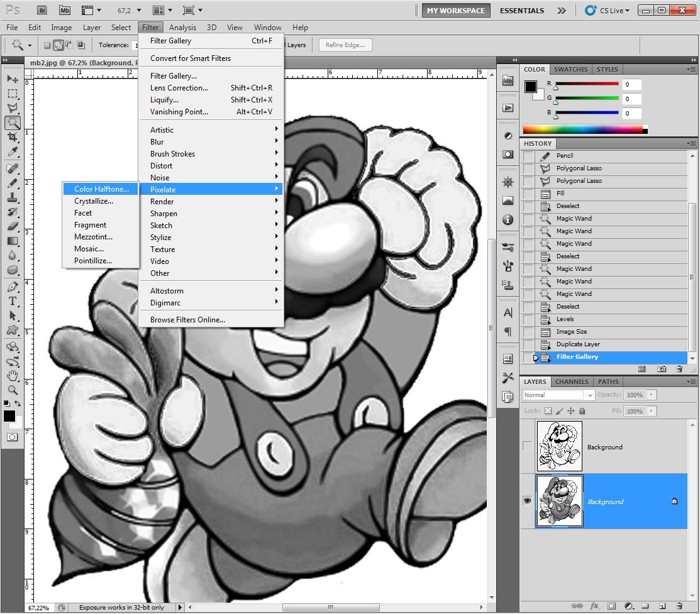Switch to the Essentials workspace
This screenshot has width=700, height=614.
point(521,10)
